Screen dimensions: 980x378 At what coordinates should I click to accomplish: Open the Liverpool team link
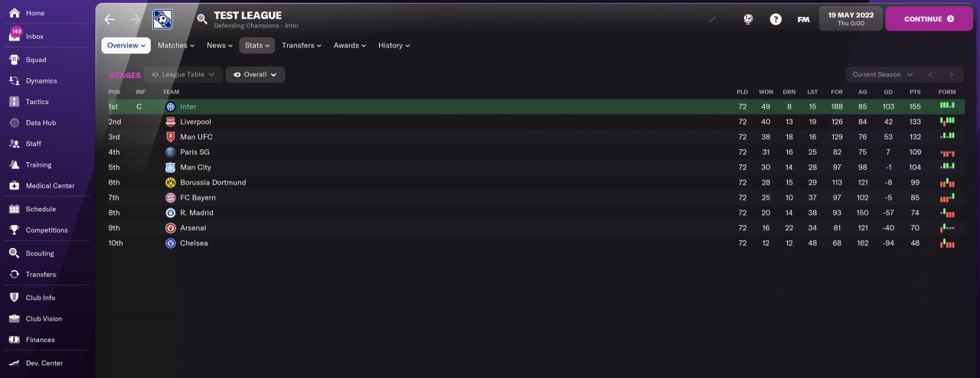pyautogui.click(x=195, y=122)
